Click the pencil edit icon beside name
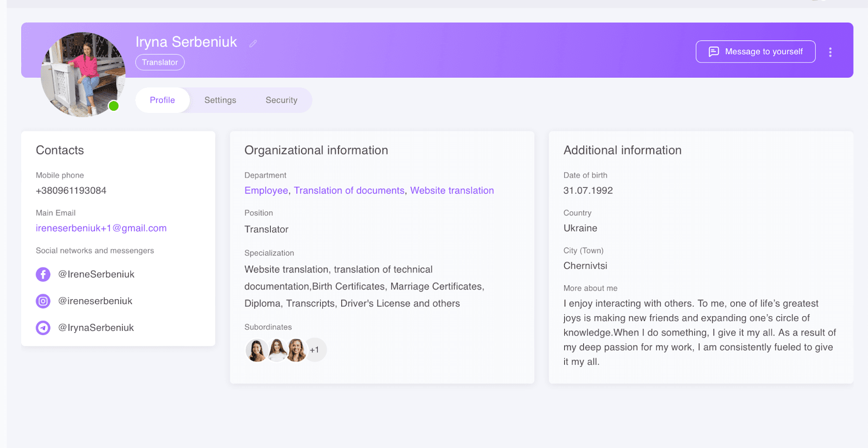The height and width of the screenshot is (448, 868). click(x=253, y=43)
